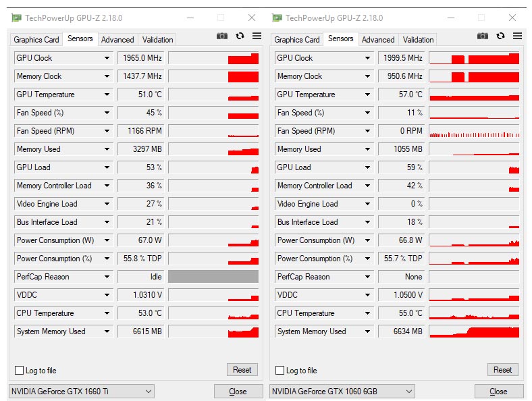Open the Fan Speed (RPM) dropdown in the left window
Viewport: 532px width, 401px height.
107,131
